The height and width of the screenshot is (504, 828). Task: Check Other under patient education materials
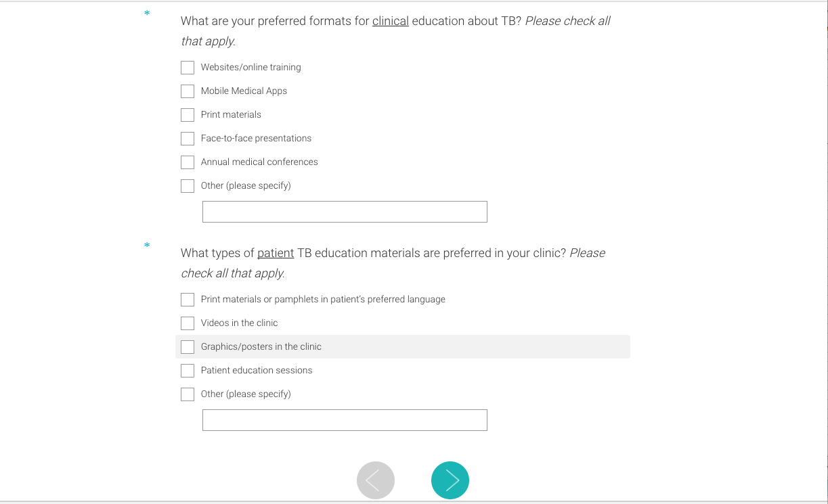(188, 394)
